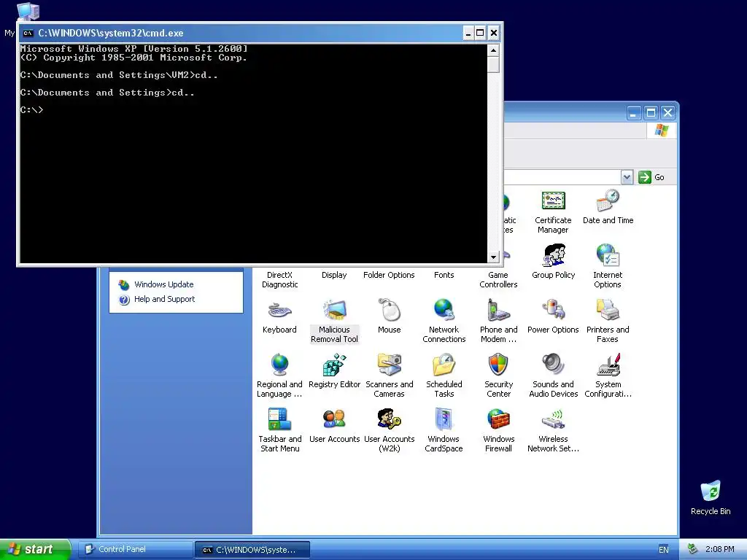Select Malicious Removal Tool icon
Viewport: 747px width, 560px height.
coord(334,322)
